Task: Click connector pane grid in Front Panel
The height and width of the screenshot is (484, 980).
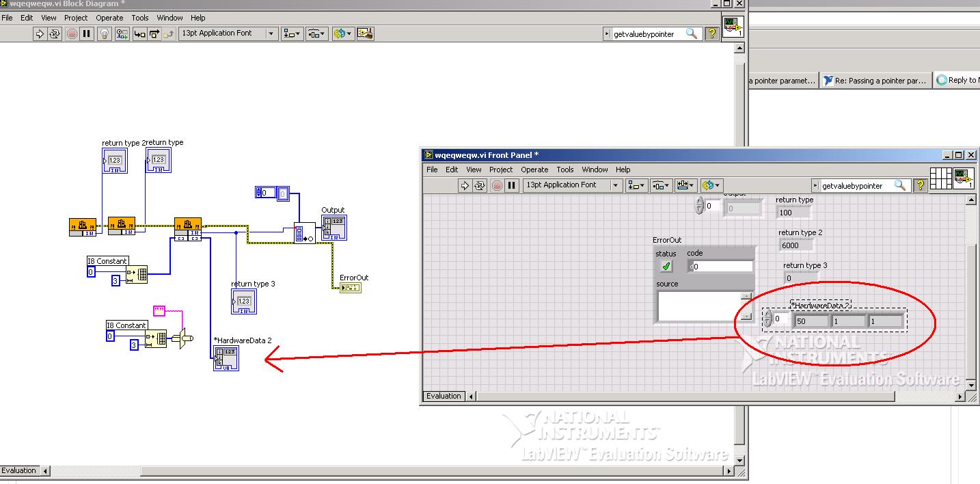Action: coord(941,179)
